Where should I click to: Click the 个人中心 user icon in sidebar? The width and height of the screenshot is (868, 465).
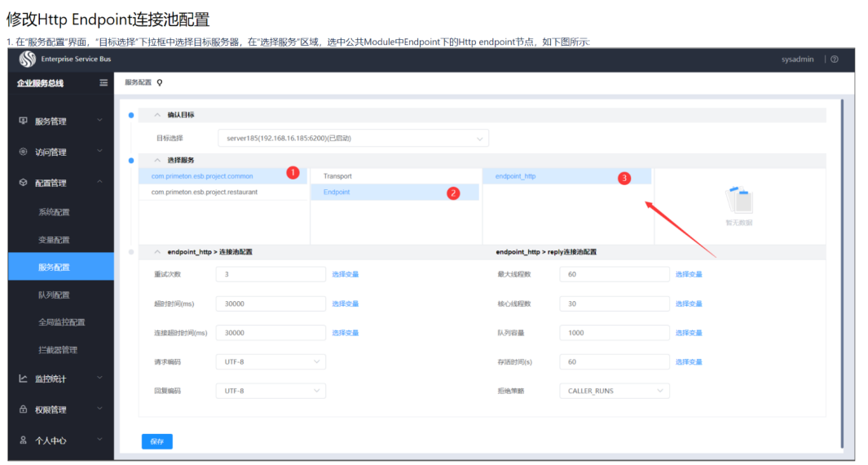point(24,440)
